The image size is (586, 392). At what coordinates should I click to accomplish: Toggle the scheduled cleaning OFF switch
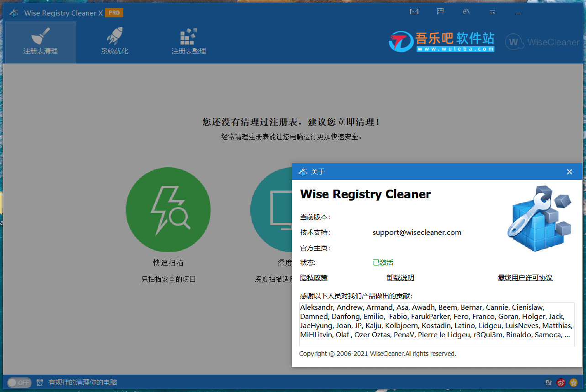tap(19, 382)
